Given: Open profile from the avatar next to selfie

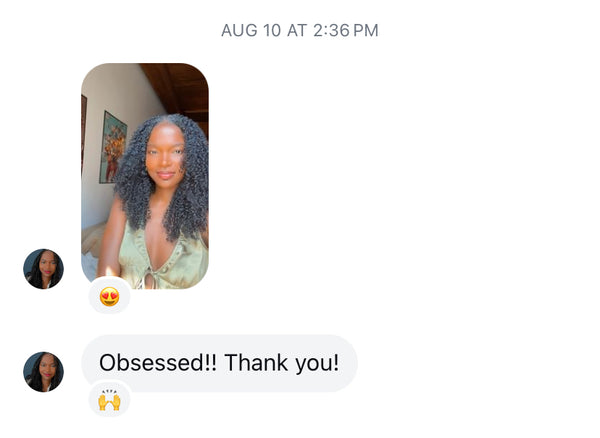Looking at the screenshot, I should coord(43,269).
